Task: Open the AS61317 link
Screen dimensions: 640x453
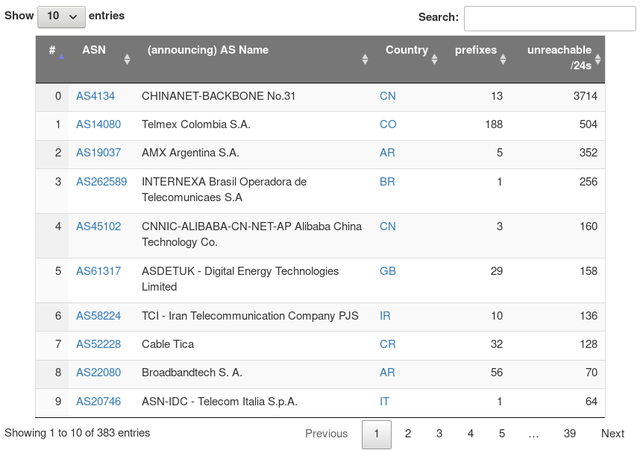Action: click(x=98, y=271)
